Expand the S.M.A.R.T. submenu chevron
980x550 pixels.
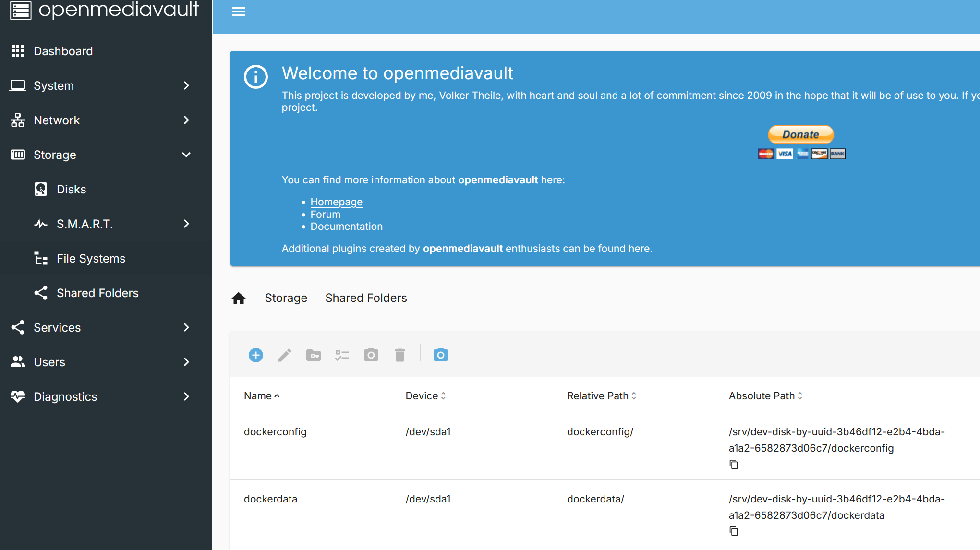point(186,224)
